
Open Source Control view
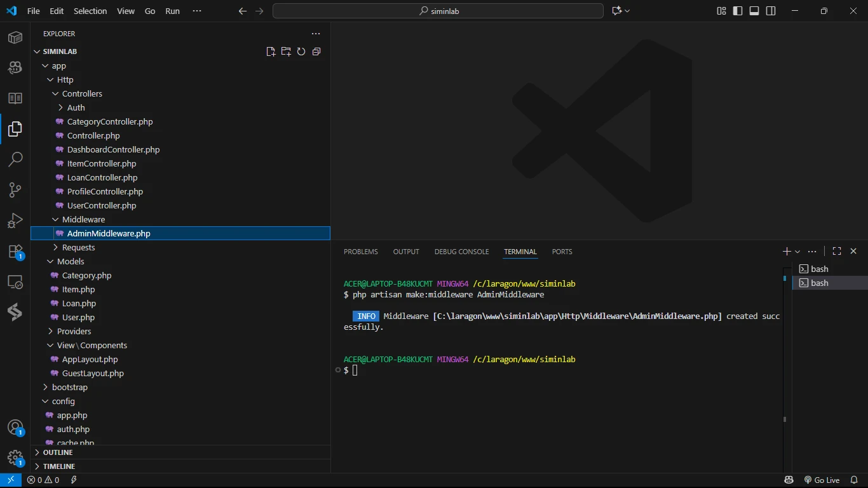[x=15, y=189]
